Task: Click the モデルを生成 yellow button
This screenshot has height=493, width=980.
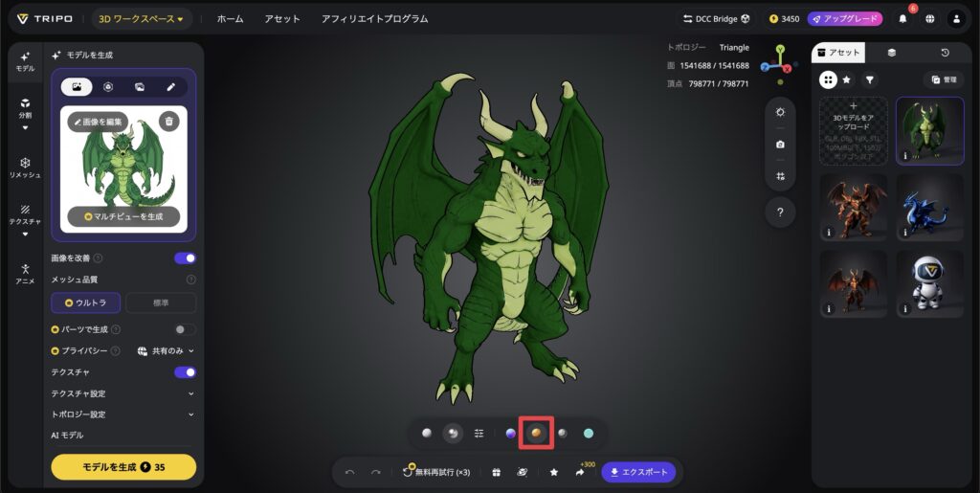Action: click(123, 467)
